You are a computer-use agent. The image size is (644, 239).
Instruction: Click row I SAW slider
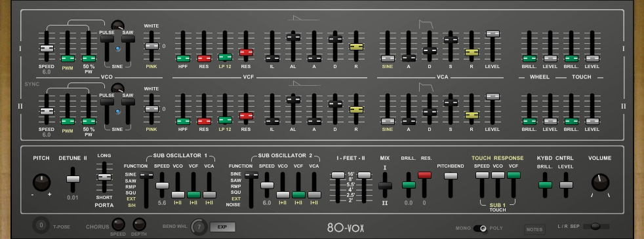[128, 39]
